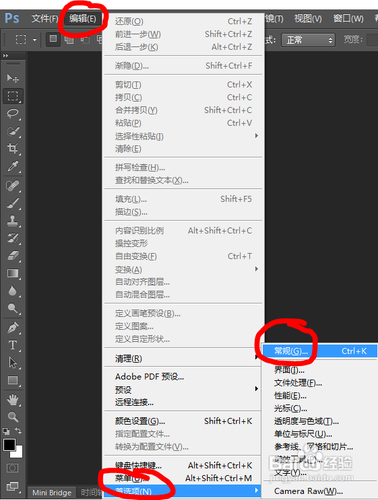This screenshot has width=378, height=500.
Task: Open Camera Raw(W) preferences
Action: tap(320, 491)
